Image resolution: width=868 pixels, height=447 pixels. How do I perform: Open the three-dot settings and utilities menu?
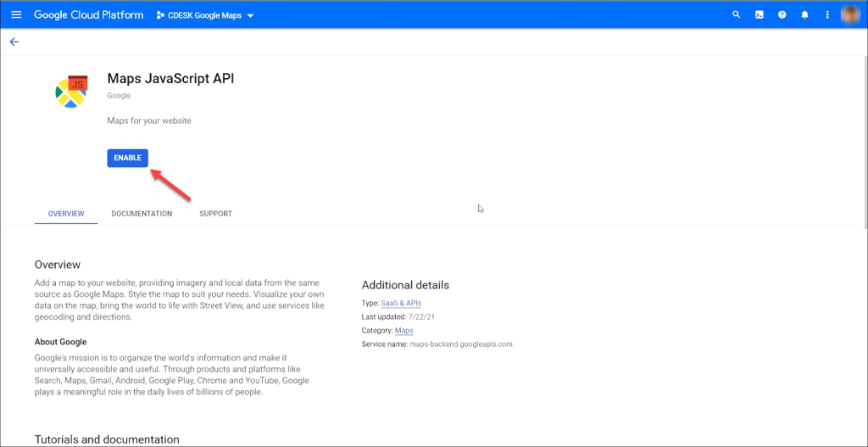827,14
